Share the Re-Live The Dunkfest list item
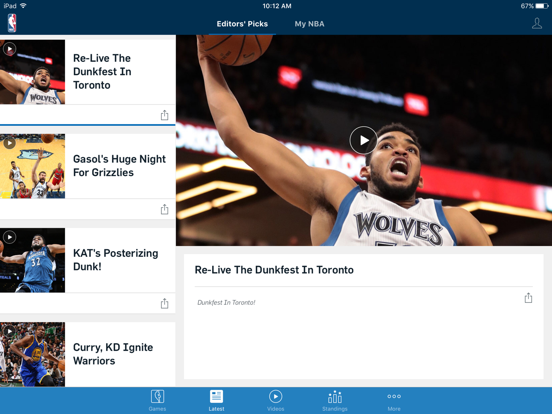552x414 pixels. [164, 115]
